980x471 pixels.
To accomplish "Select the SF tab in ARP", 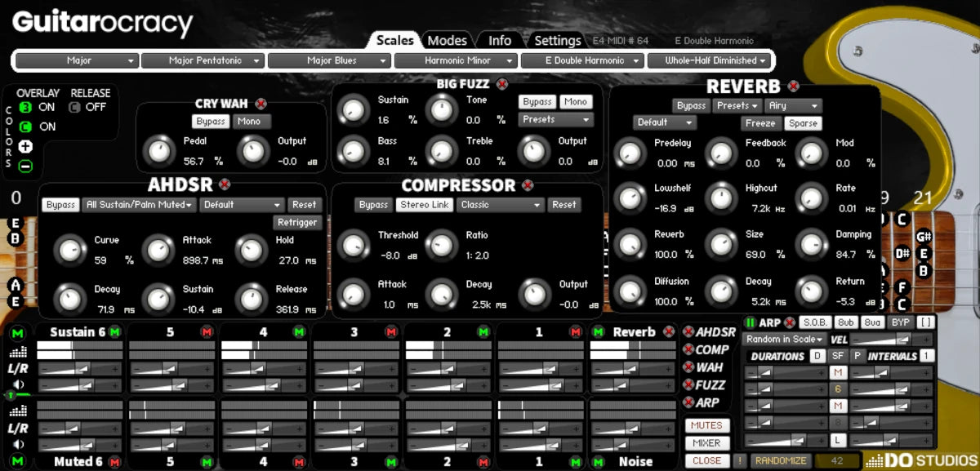I will point(838,356).
